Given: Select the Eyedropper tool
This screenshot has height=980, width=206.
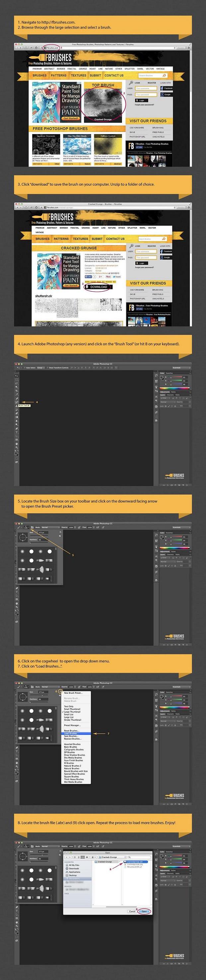Looking at the screenshot, I should (17, 395).
